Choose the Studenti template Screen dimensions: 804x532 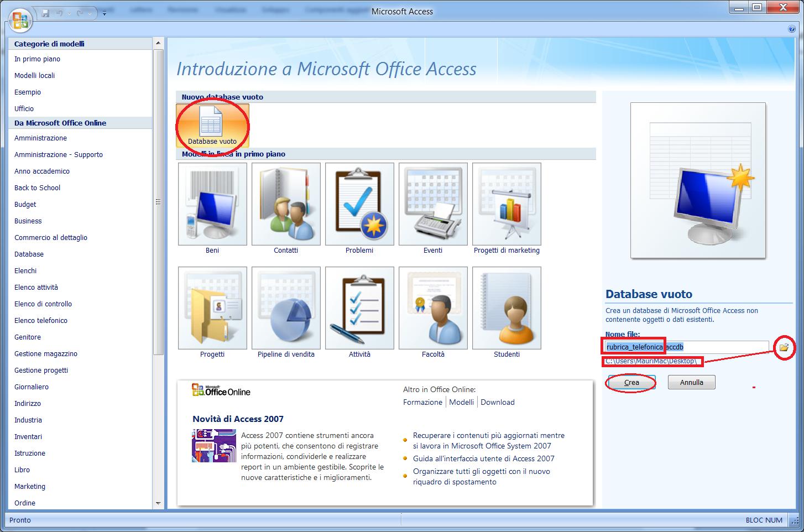point(507,313)
